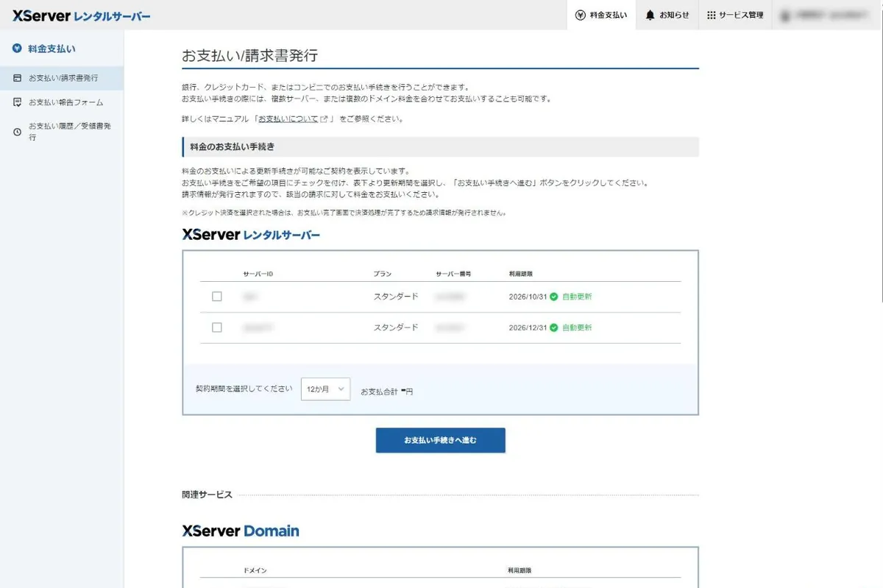Screen dimensions: 883x588
Task: Click the sidebar 料金支払い yen circle icon
Action: click(x=18, y=49)
